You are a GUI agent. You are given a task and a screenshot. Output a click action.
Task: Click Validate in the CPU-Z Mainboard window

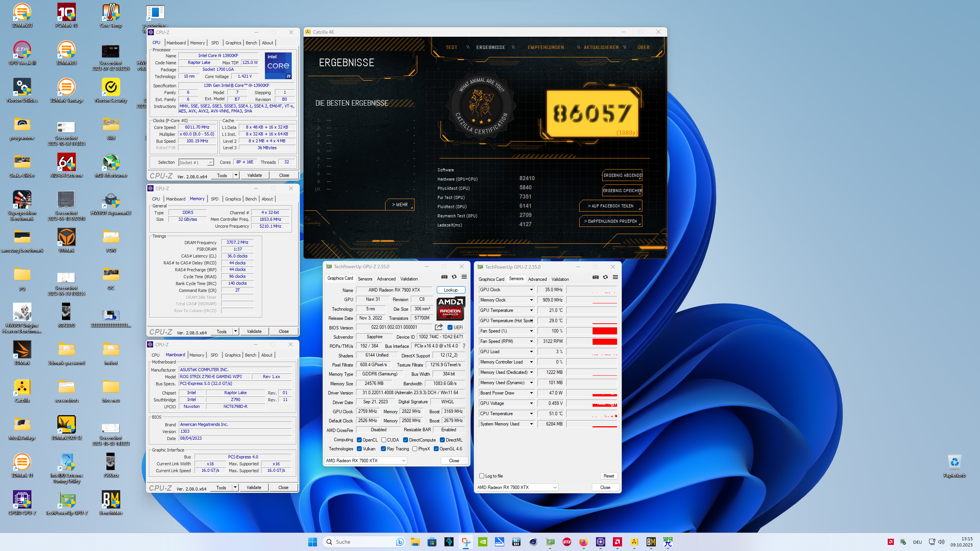(x=254, y=487)
